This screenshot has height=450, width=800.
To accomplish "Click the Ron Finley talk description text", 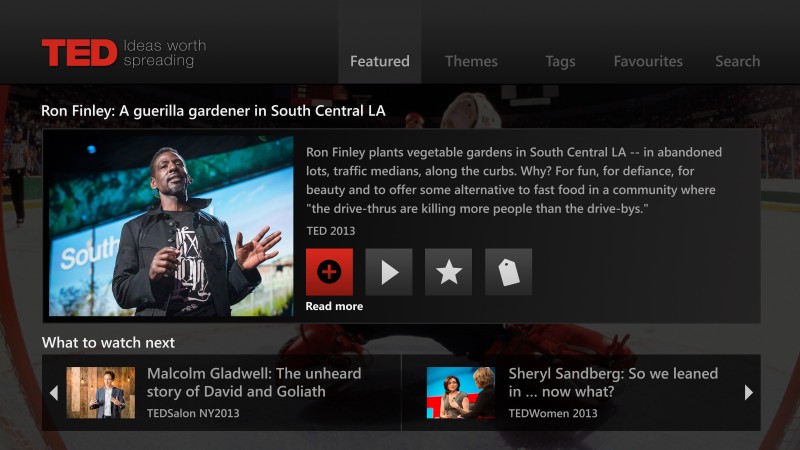I will click(514, 181).
